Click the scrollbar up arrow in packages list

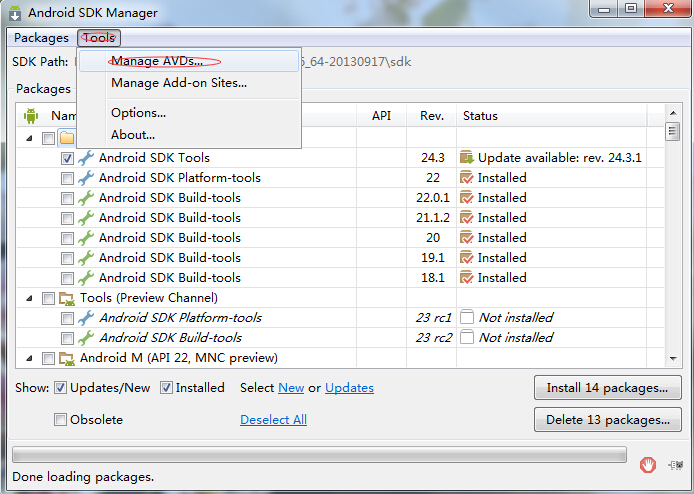pyautogui.click(x=673, y=113)
